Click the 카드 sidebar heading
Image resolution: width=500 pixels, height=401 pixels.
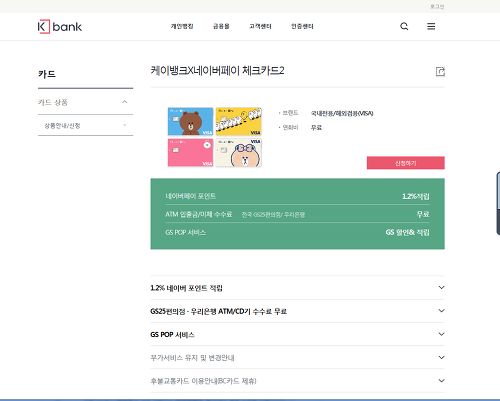[x=47, y=74]
